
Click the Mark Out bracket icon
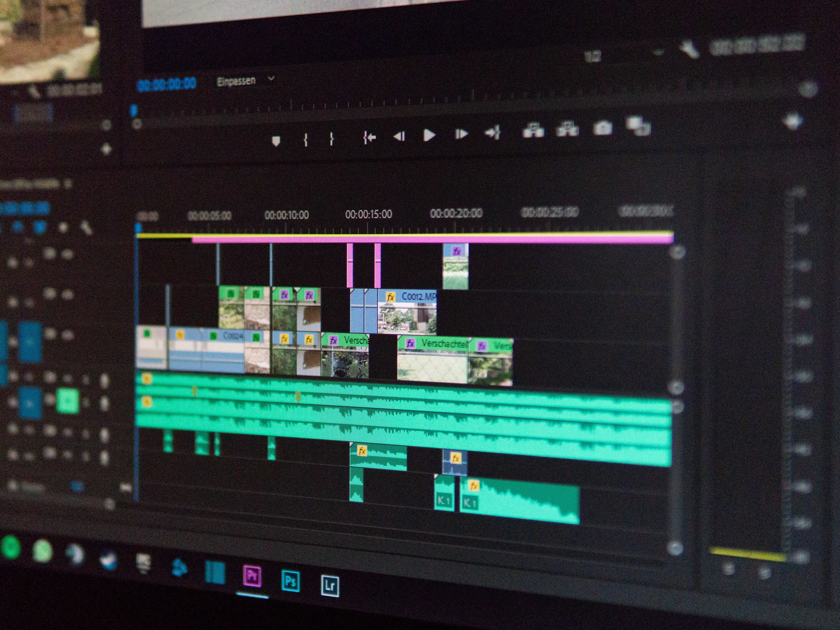[x=331, y=139]
